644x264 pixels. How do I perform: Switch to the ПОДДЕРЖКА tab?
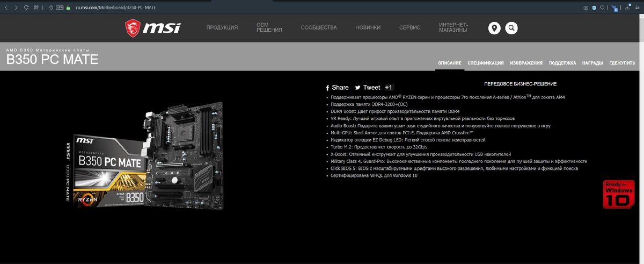562,63
